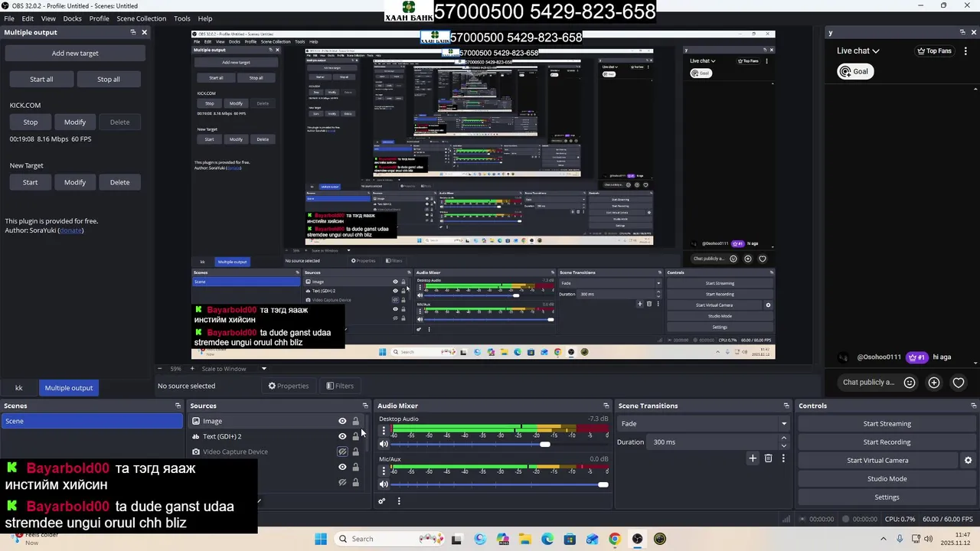This screenshot has width=980, height=551.
Task: Open Mic/Aux three-dot options menu
Action: (x=384, y=471)
